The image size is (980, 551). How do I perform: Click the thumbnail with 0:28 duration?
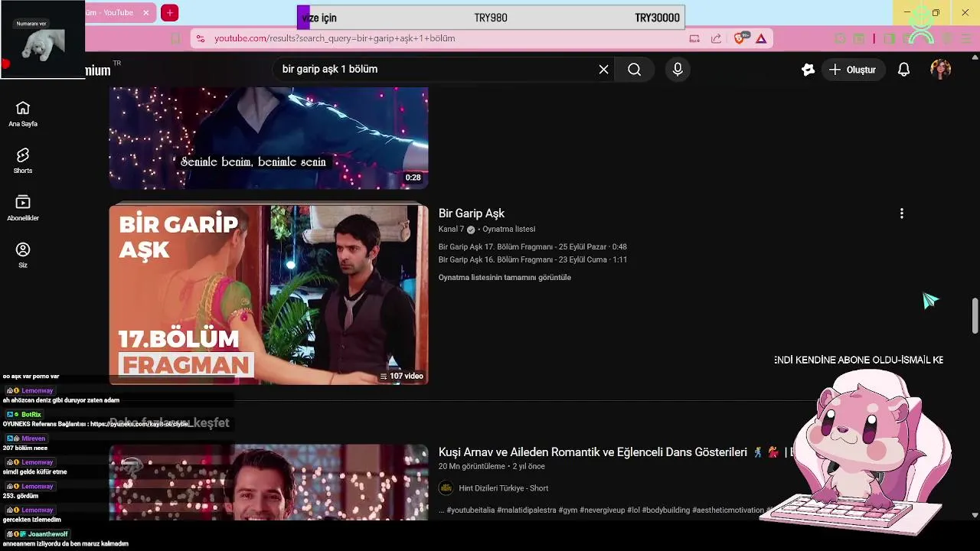tap(269, 138)
